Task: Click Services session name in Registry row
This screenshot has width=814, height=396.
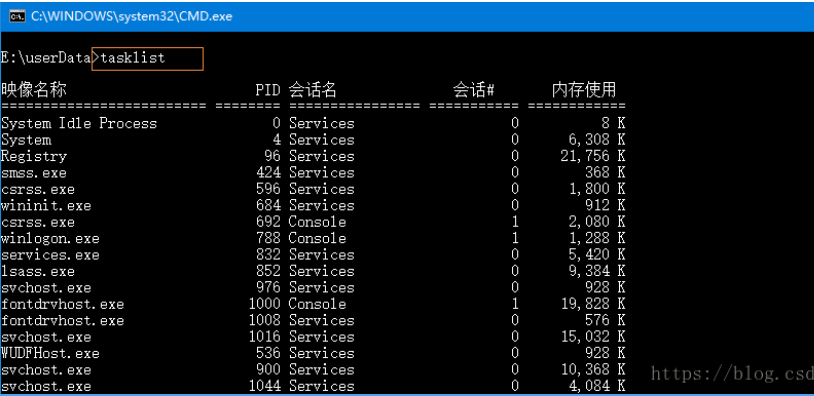Action: tap(321, 156)
